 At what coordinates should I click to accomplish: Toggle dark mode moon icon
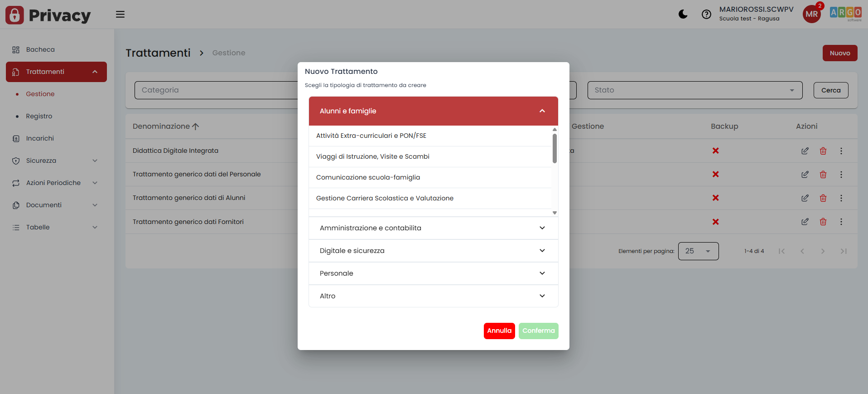tap(683, 15)
